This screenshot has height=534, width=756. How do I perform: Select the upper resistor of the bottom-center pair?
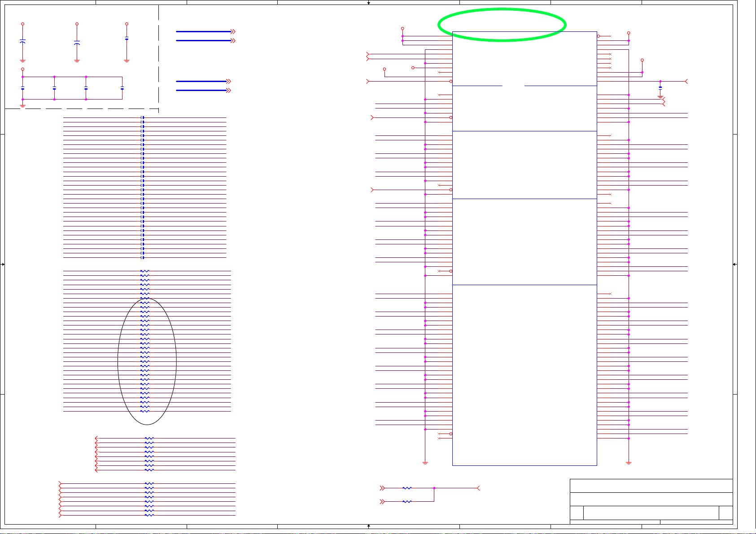point(407,488)
